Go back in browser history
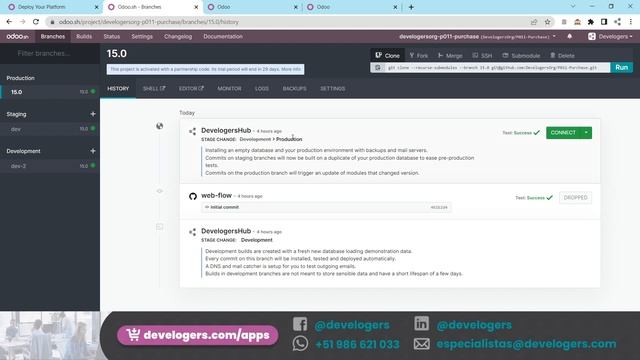Screen dimensions: 640x360 click(x=9, y=22)
